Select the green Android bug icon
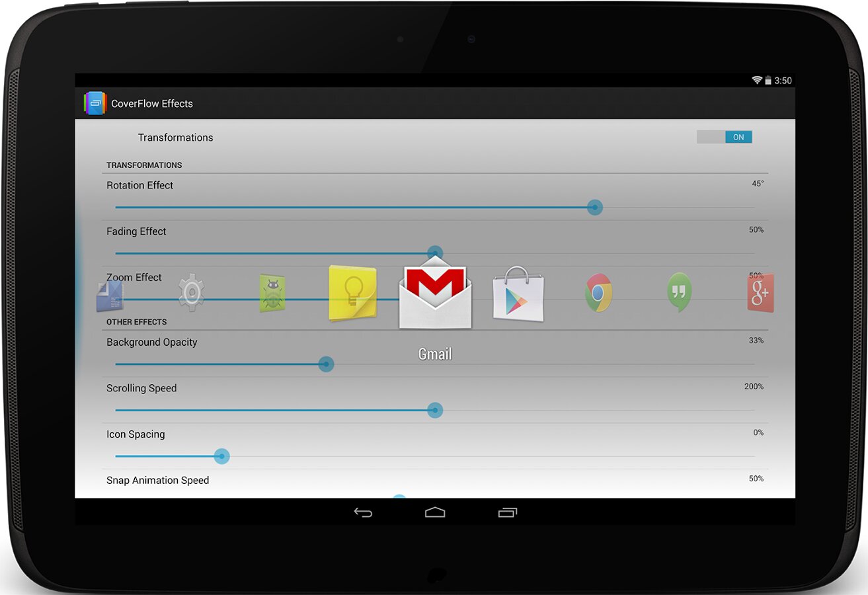Image resolution: width=868 pixels, height=595 pixels. [272, 293]
